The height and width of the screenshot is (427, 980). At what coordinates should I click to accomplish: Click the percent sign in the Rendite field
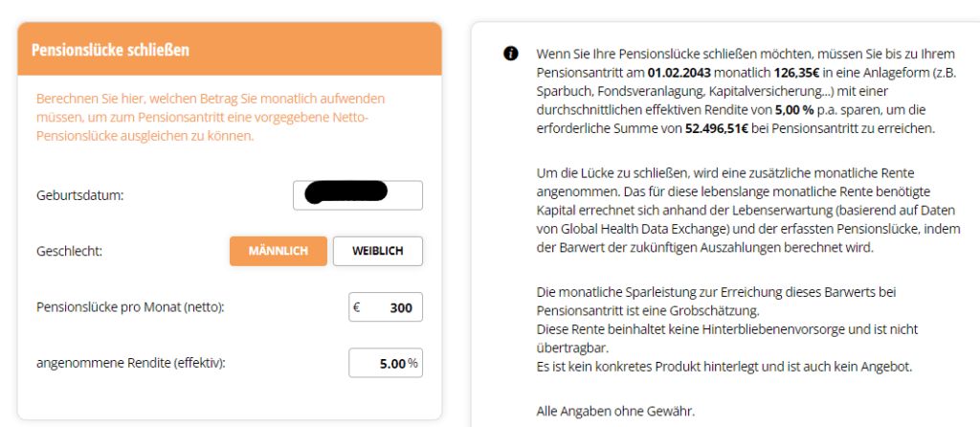pyautogui.click(x=412, y=364)
